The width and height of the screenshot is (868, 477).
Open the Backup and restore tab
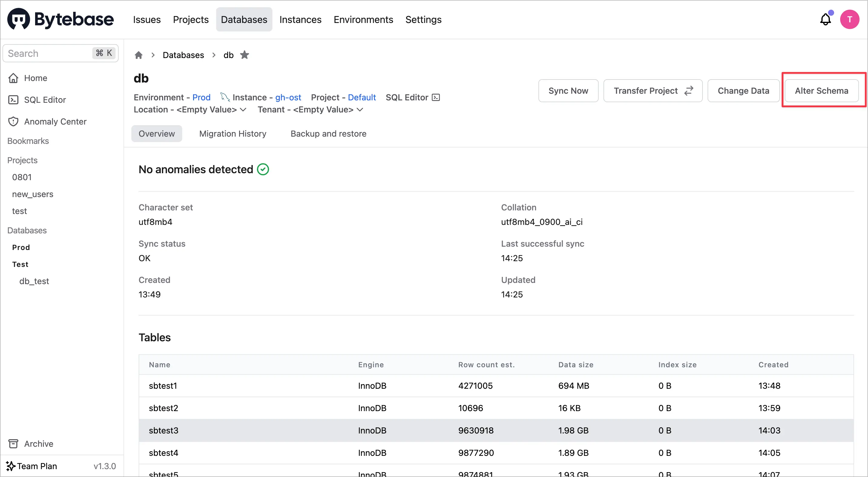(x=328, y=134)
